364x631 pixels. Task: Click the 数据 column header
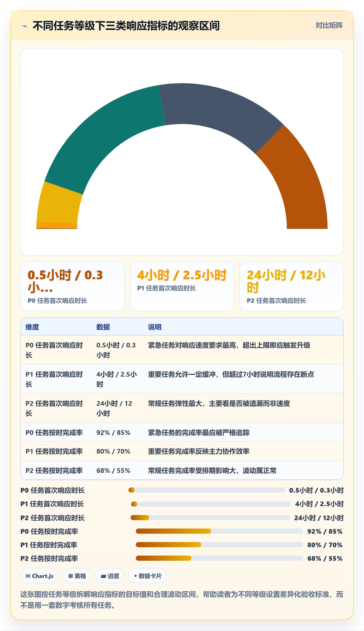click(x=103, y=327)
